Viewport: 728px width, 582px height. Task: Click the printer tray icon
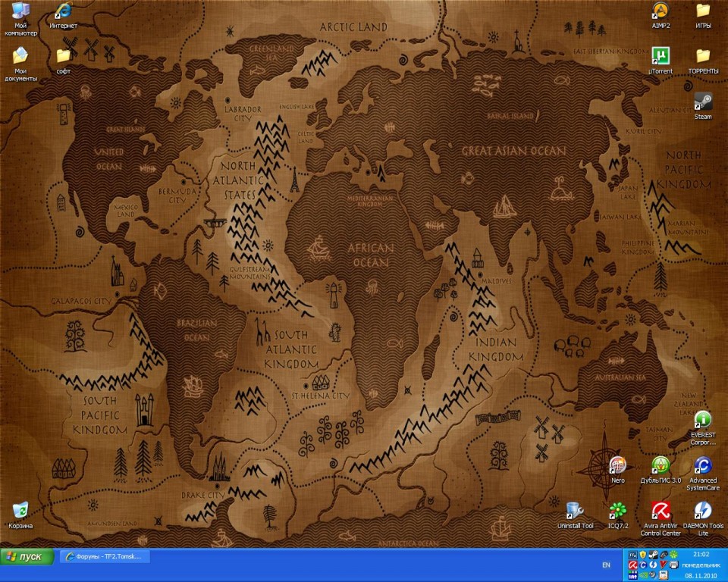pos(673,565)
